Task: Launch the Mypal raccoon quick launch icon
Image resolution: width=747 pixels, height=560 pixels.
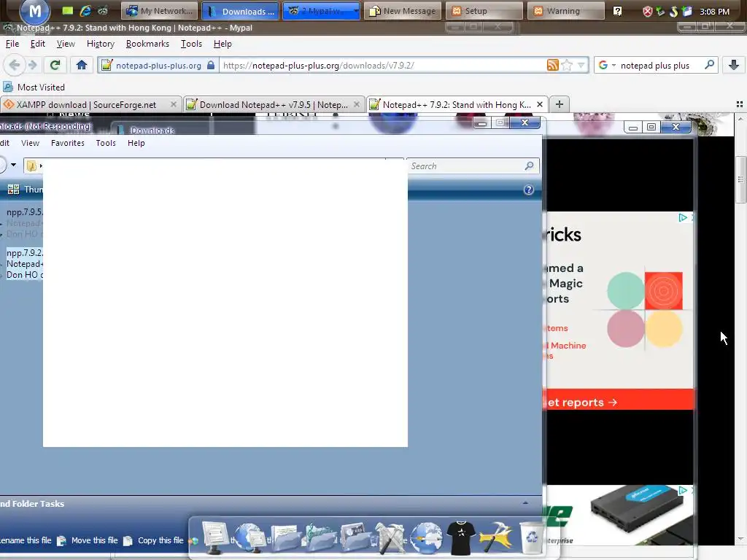Action: click(103, 11)
